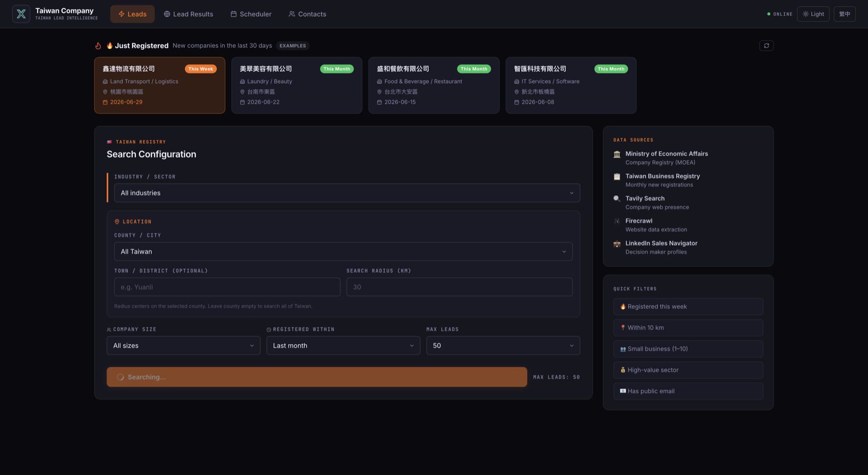The image size is (868, 475).
Task: Click the orange Searching... button
Action: pyautogui.click(x=317, y=377)
